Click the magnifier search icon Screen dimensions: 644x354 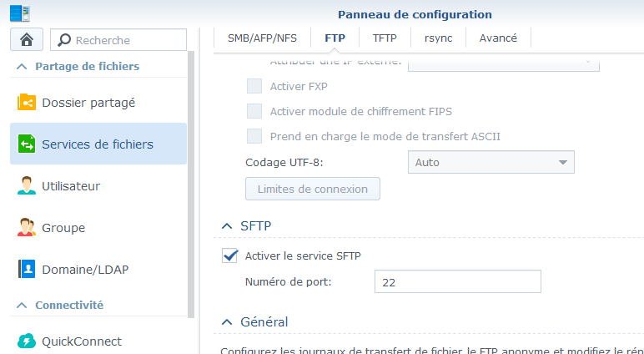pyautogui.click(x=64, y=40)
